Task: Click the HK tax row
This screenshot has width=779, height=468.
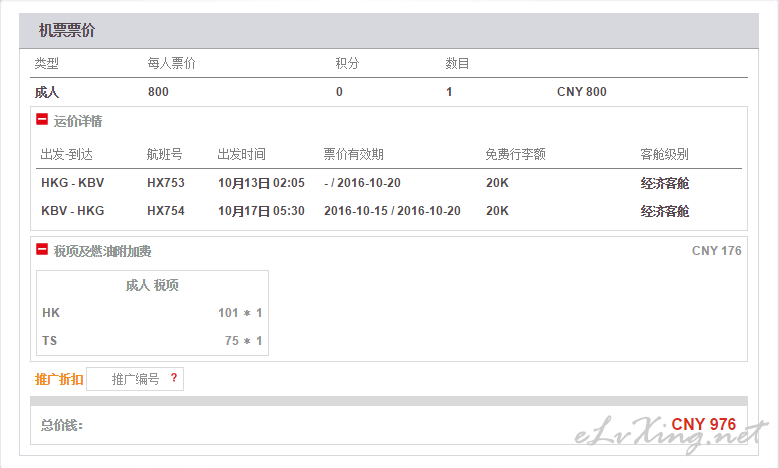Action: click(151, 313)
